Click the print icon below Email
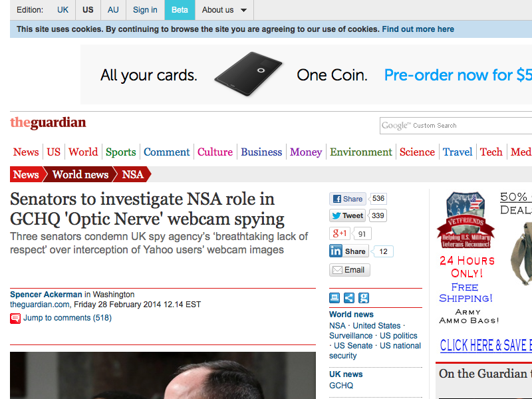Screen dimensions: 532x399 [334, 298]
